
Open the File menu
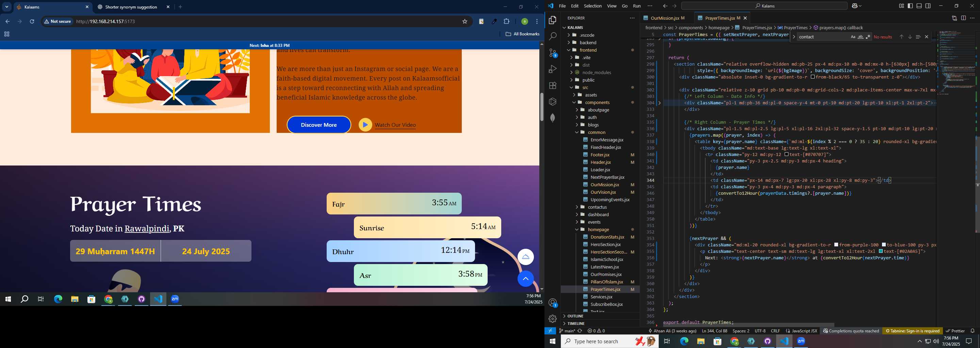tap(562, 6)
